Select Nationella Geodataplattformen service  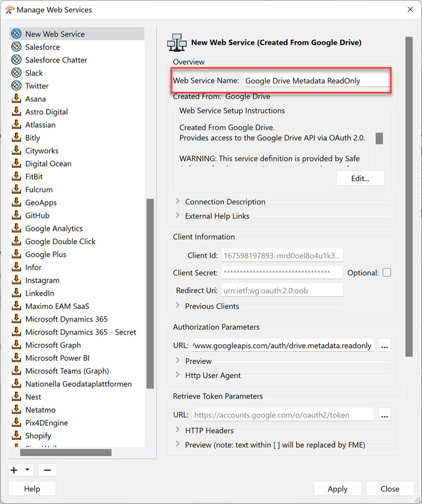pos(78,384)
